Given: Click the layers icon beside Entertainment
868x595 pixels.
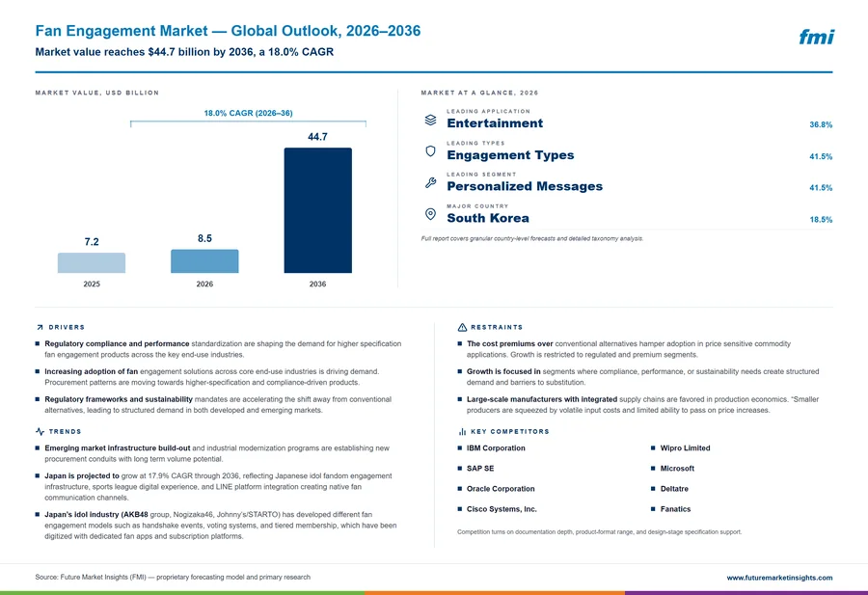Looking at the screenshot, I should coord(430,121).
